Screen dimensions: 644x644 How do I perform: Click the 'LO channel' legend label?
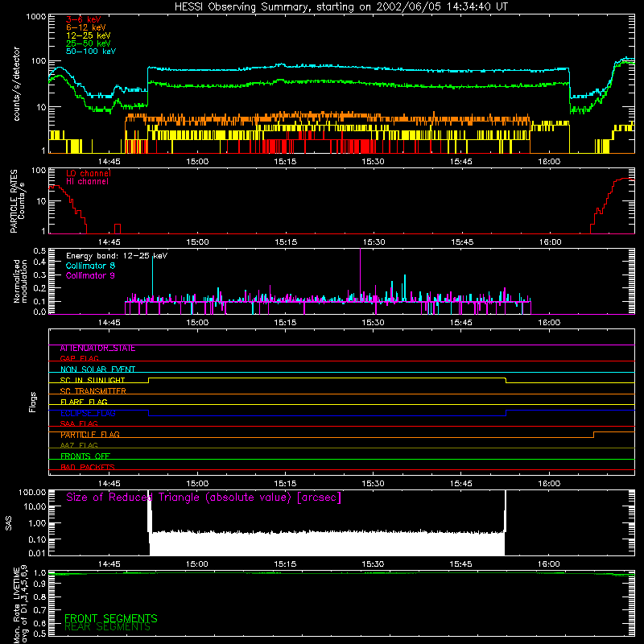[x=89, y=173]
